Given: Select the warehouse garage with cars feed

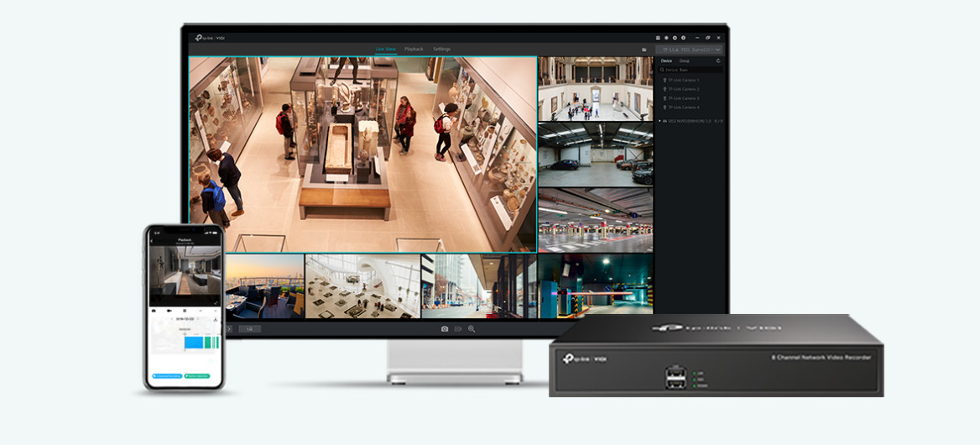Looking at the screenshot, I should tap(595, 154).
